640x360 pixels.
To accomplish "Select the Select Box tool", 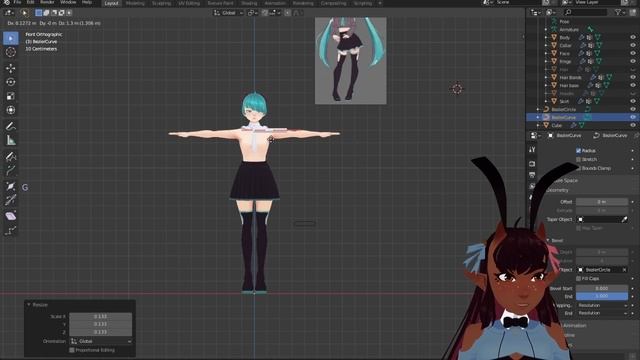I will [x=11, y=38].
